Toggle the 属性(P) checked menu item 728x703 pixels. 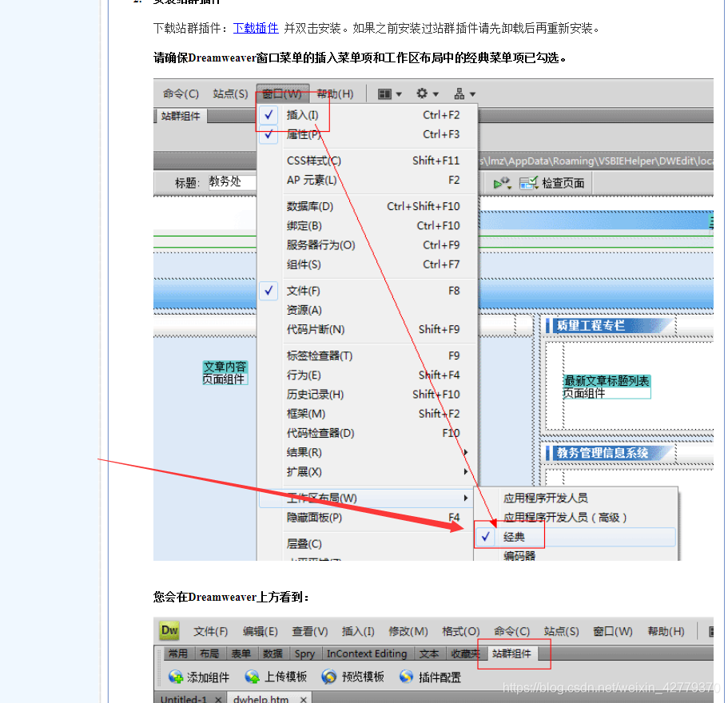368,134
